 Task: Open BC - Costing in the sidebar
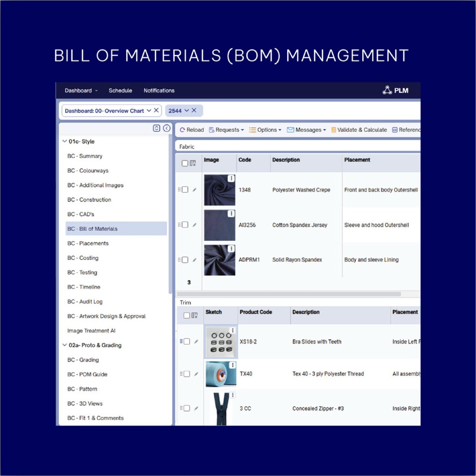point(83,258)
